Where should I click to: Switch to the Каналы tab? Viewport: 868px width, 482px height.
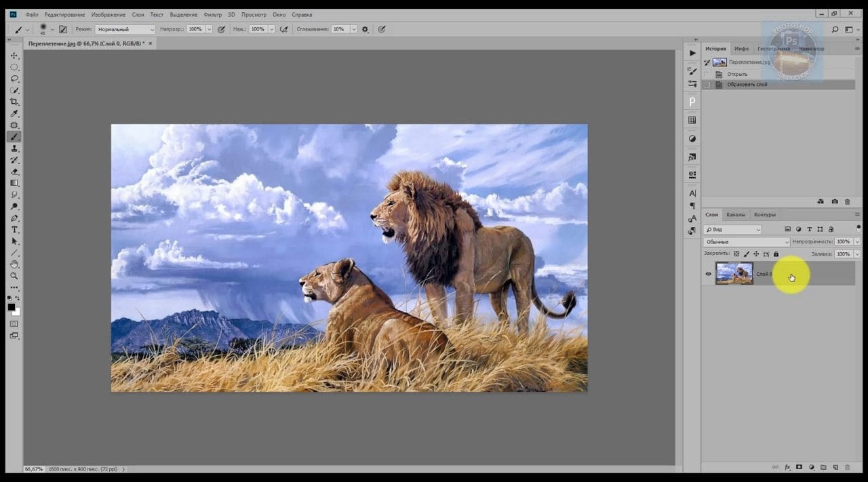736,215
